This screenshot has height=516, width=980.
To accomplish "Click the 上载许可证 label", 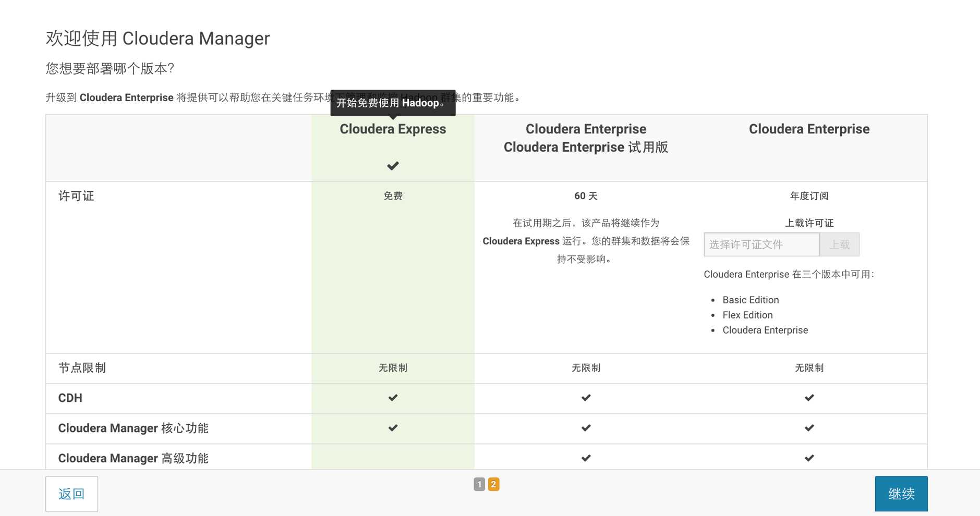I will pos(809,223).
